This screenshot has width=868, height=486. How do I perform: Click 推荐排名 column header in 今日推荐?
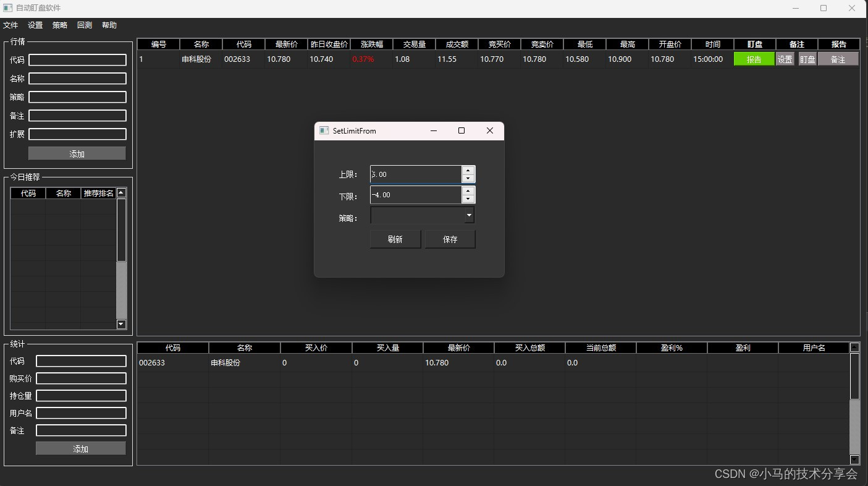click(98, 194)
